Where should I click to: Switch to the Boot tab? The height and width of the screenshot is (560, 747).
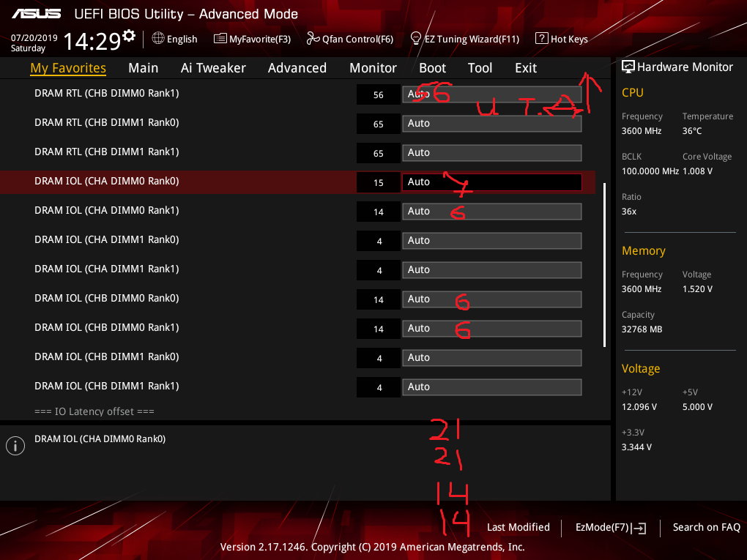(432, 67)
